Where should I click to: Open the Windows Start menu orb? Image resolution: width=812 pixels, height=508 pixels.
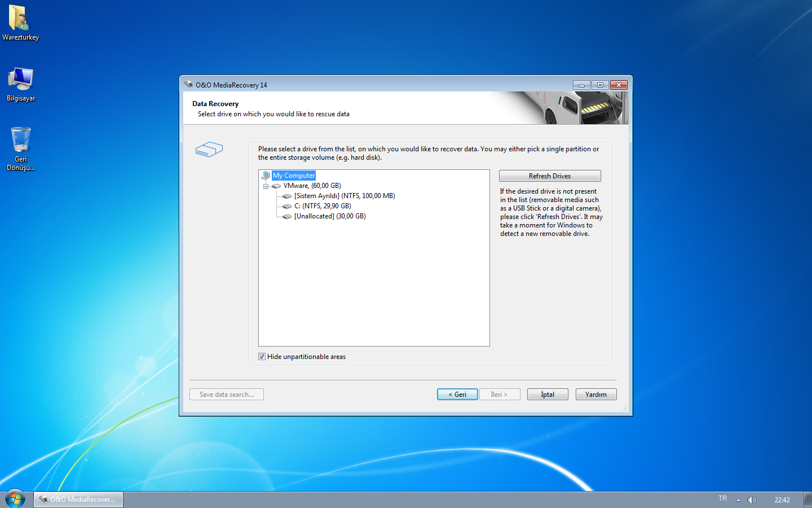click(x=15, y=499)
